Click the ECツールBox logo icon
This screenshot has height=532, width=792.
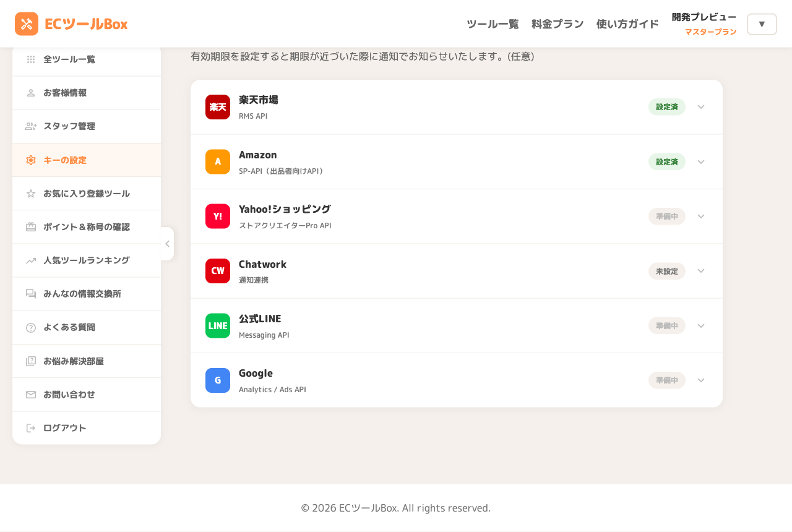click(27, 24)
